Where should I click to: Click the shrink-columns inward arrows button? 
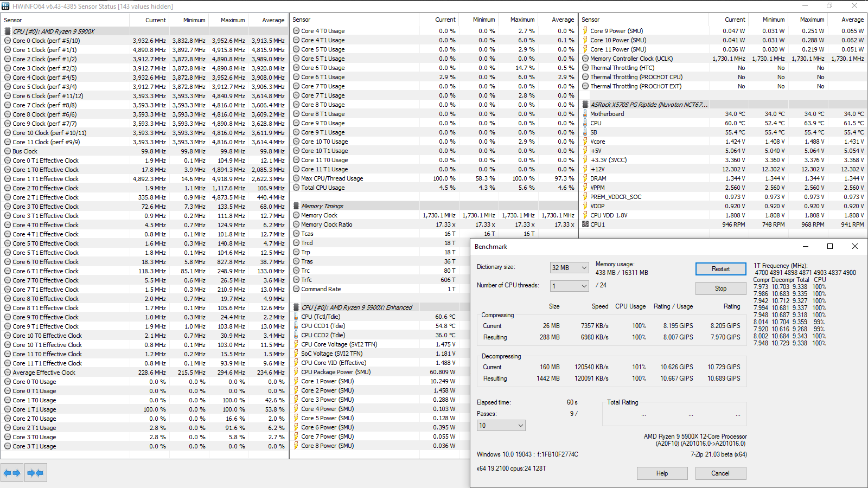click(35, 473)
